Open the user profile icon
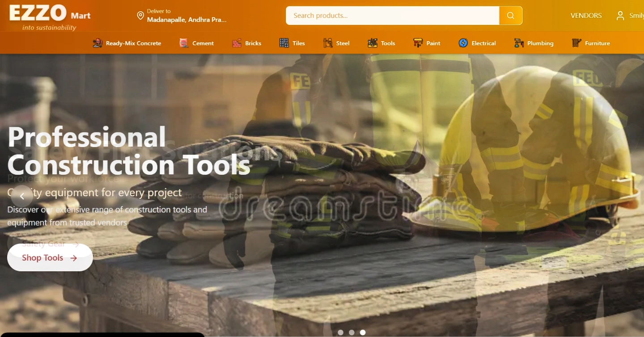This screenshot has width=644, height=337. click(620, 16)
